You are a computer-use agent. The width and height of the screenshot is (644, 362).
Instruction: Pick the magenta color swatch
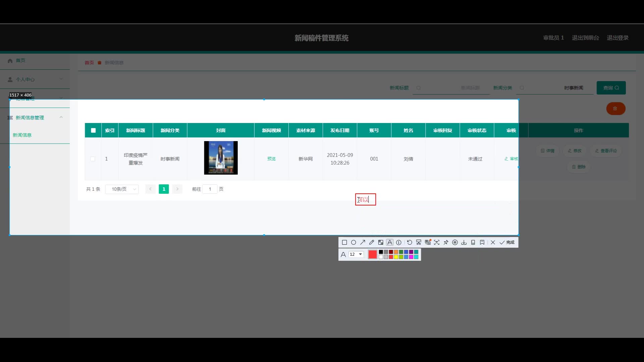coord(411,257)
